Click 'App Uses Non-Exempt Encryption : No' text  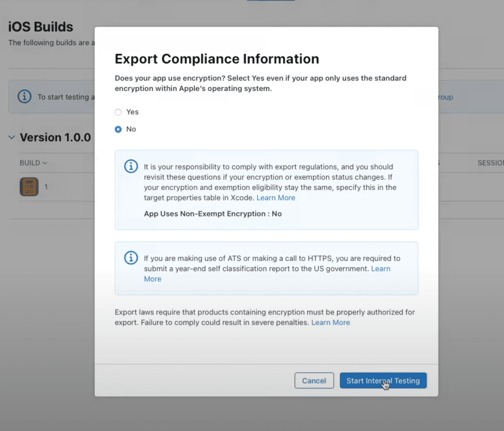click(x=213, y=214)
